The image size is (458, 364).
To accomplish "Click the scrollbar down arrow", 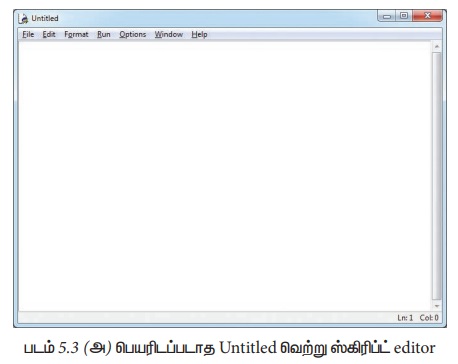I will pos(437,306).
